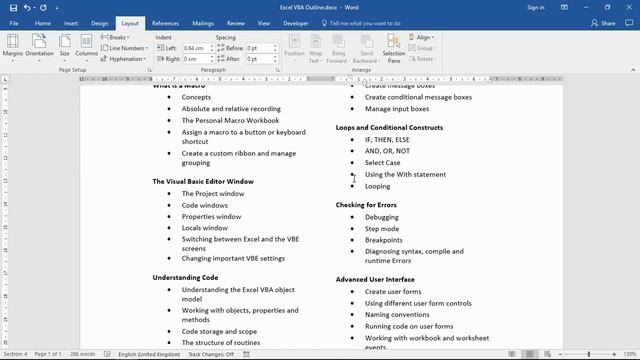Adjust the Spacing Before stepper arrows
This screenshot has height=360, width=640.
tap(275, 48)
